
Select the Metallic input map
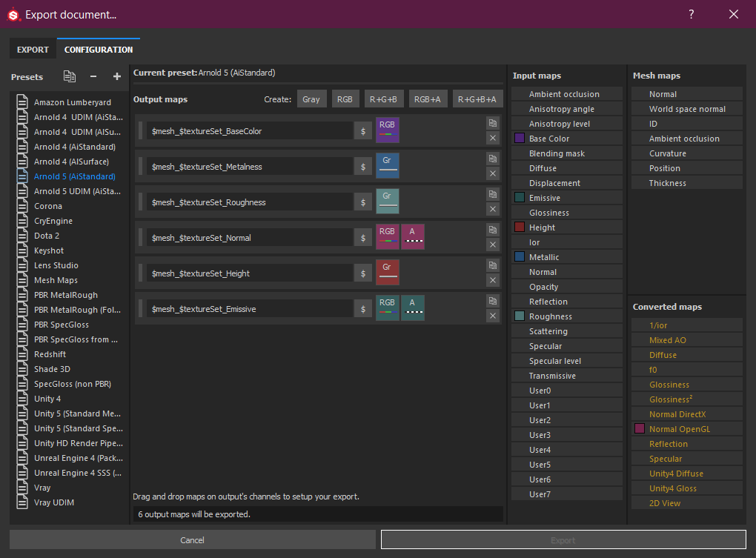(567, 257)
